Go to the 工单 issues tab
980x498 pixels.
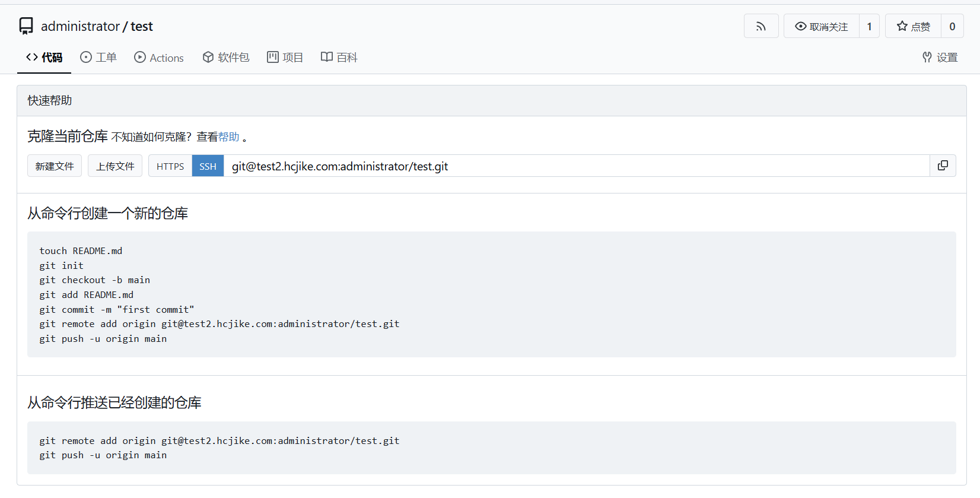tap(98, 58)
